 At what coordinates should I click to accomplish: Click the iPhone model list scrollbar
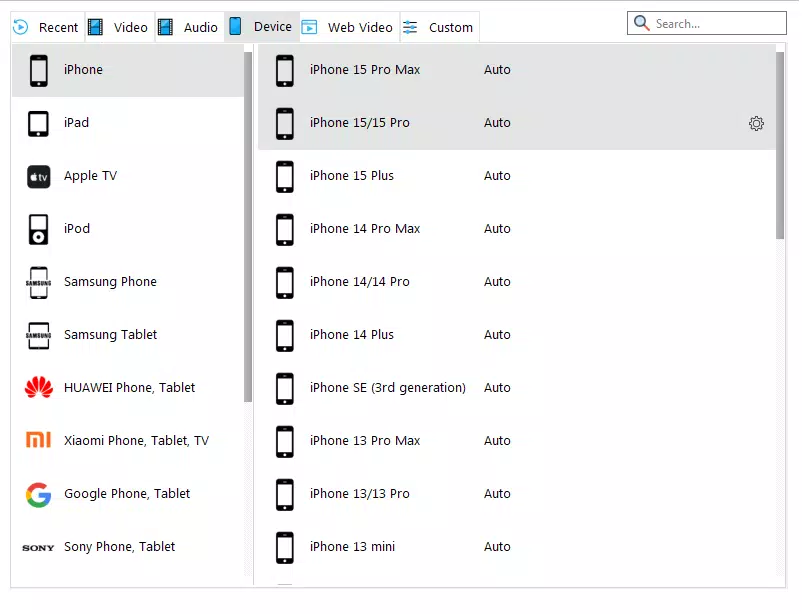[780, 145]
